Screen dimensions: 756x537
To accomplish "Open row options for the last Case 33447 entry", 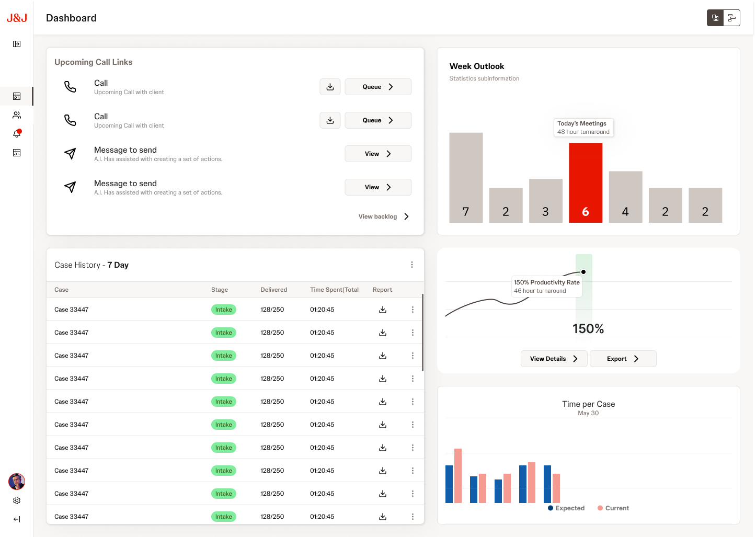I will pyautogui.click(x=413, y=516).
